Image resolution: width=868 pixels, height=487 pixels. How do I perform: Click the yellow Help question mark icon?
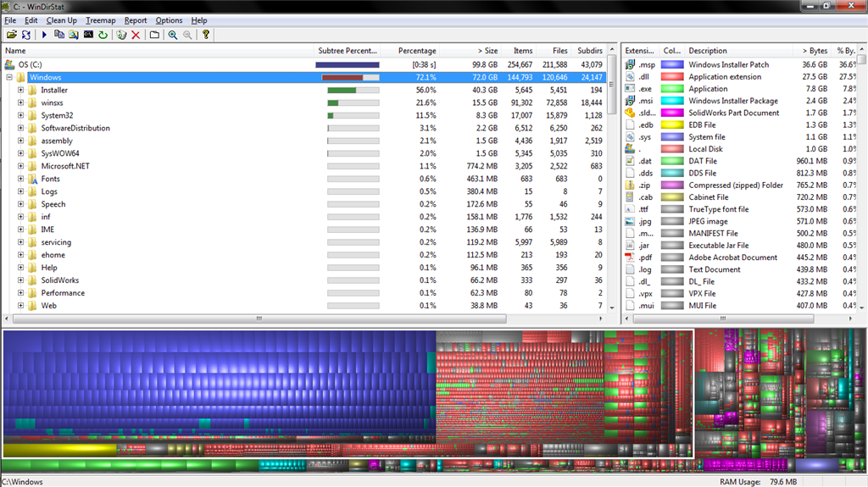pyautogui.click(x=206, y=35)
